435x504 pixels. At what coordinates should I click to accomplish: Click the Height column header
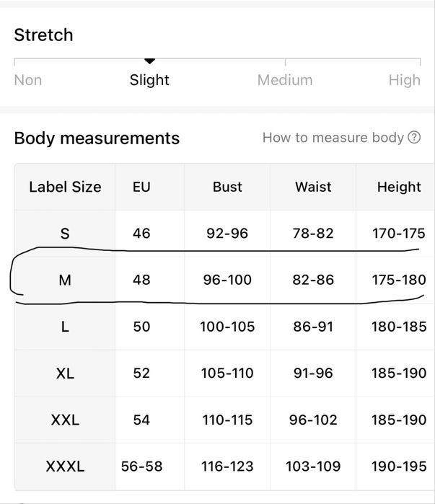(x=398, y=187)
